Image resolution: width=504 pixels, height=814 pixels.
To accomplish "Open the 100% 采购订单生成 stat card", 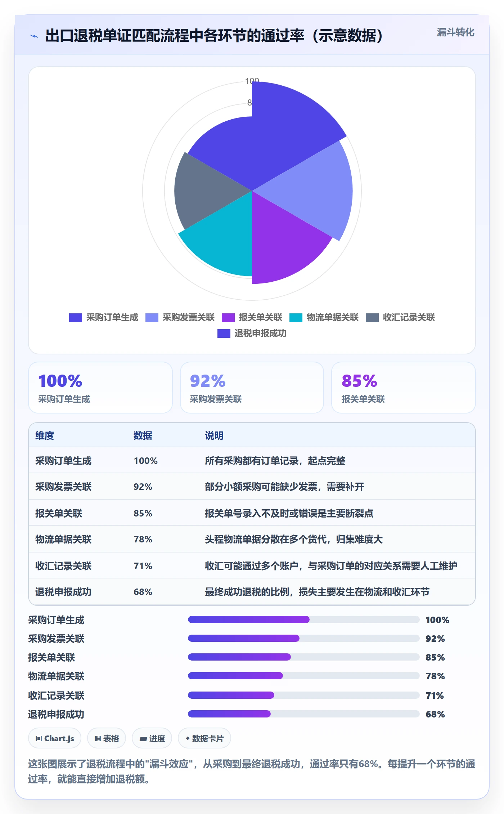I will pyautogui.click(x=100, y=388).
